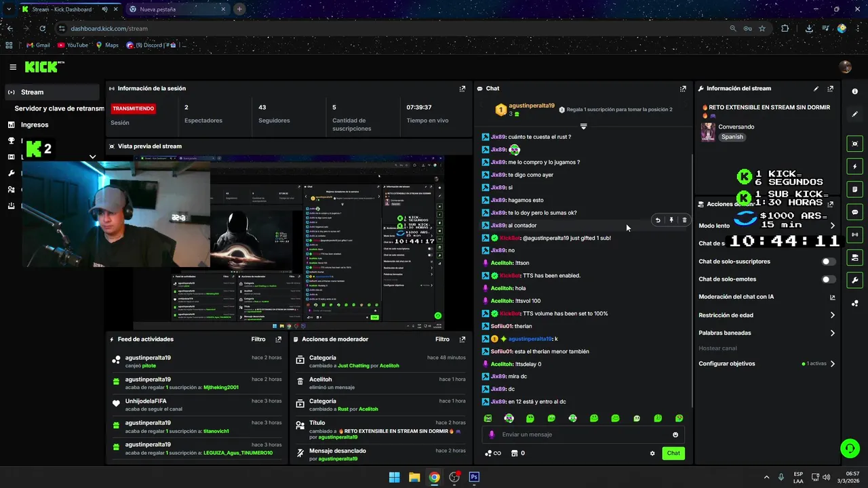Open Photoshop from the taskbar

[474, 477]
